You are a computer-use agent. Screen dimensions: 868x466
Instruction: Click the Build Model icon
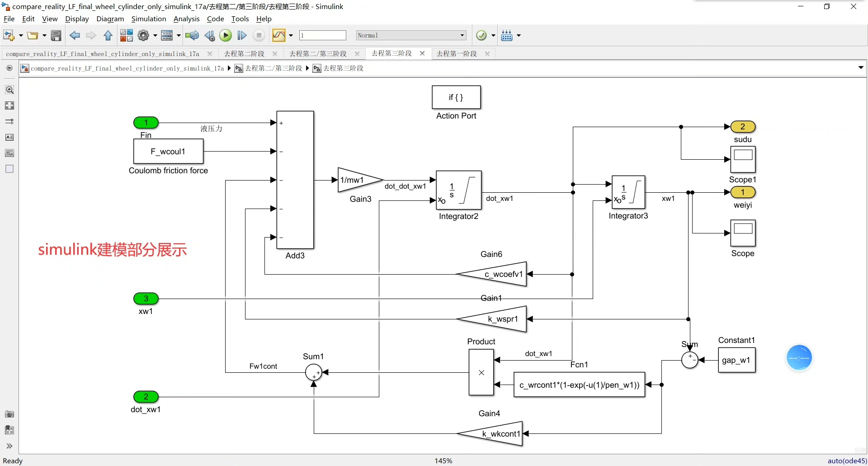pos(507,35)
